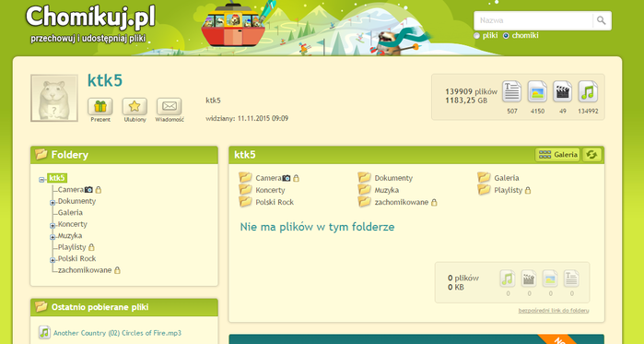The width and height of the screenshot is (644, 344).
Task: Open the image files icon showing 4150
Action: (537, 91)
